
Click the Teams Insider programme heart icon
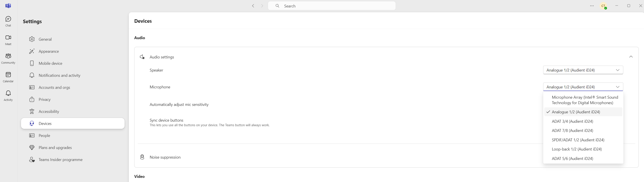(32, 160)
